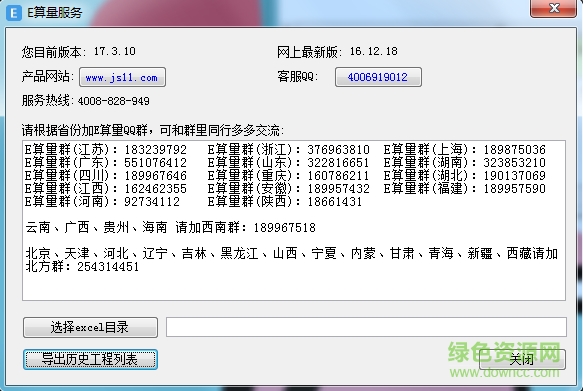Click service hotline 4008-828-949
Viewport: 583px width, 391px height.
114,101
